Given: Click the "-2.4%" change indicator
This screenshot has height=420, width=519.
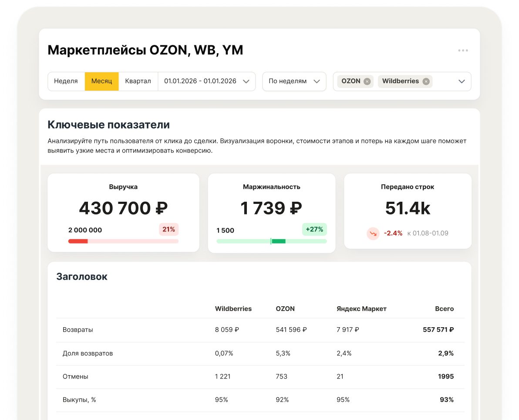Looking at the screenshot, I should 393,233.
